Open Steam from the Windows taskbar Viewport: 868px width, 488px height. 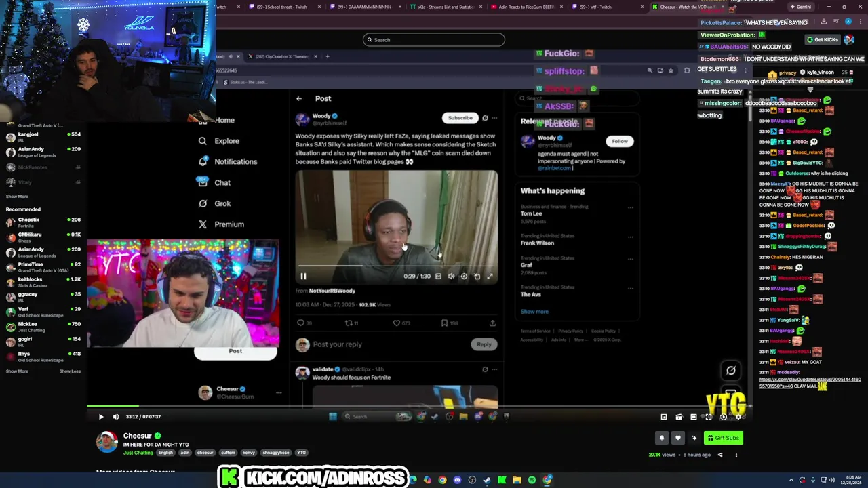tap(487, 480)
